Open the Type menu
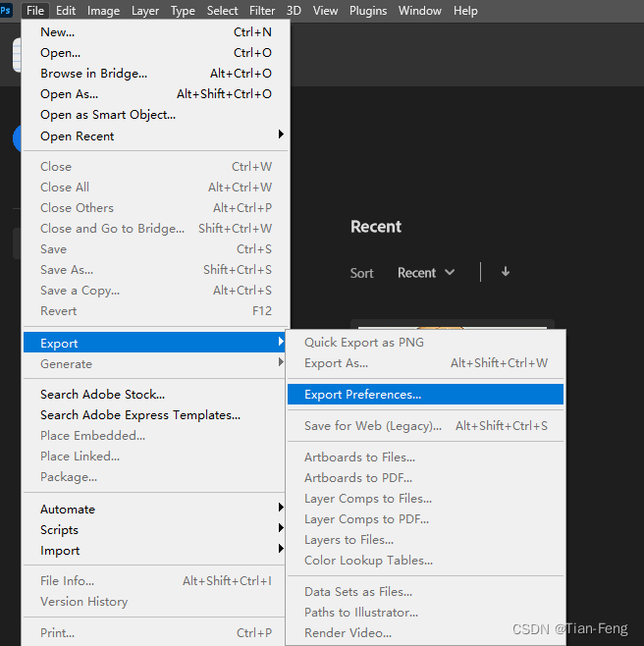 tap(183, 10)
